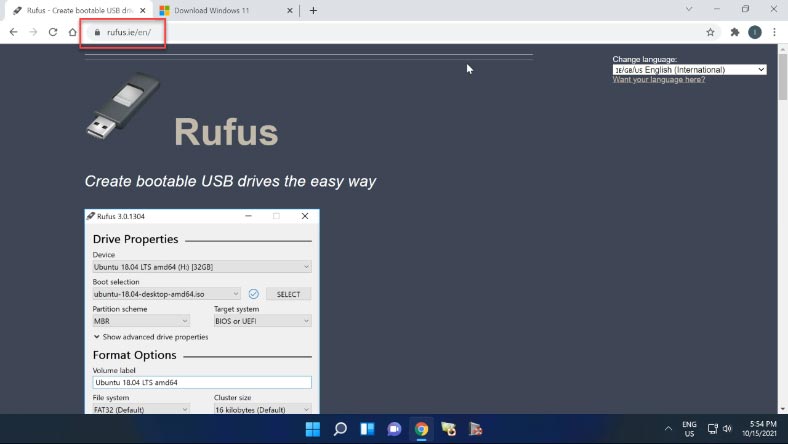The width and height of the screenshot is (788, 444).
Task: Open the network icon in system tray
Action: point(712,428)
